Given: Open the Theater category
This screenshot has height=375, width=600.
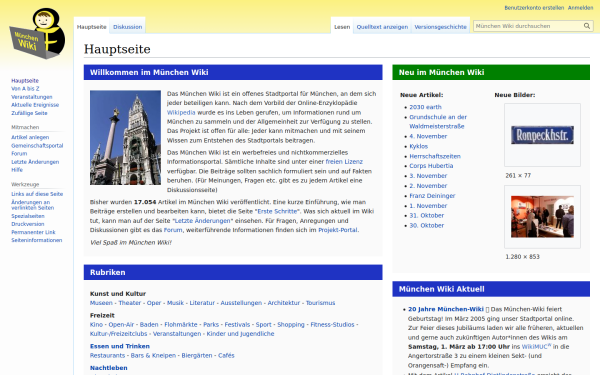Looking at the screenshot, I should click(x=130, y=303).
